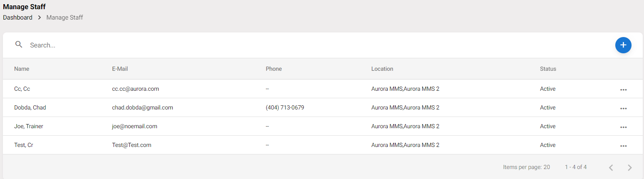
Task: Select the chad.dobda@gmail.com email cell
Action: pyautogui.click(x=142, y=107)
